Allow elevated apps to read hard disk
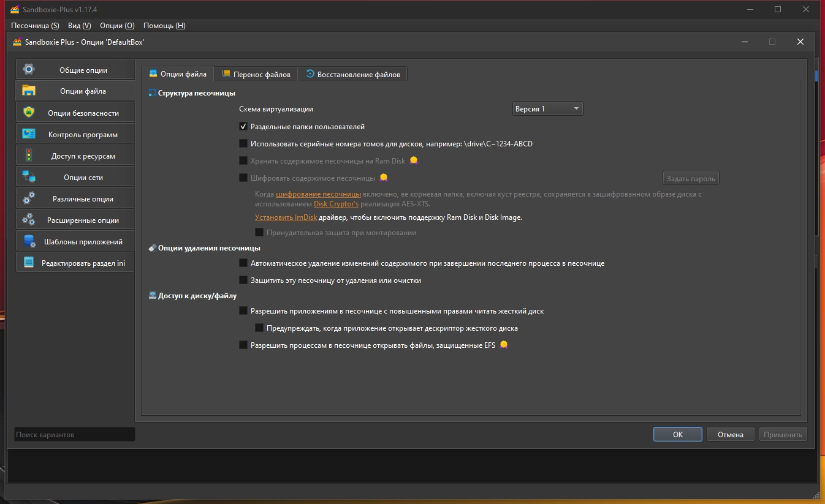 click(243, 311)
